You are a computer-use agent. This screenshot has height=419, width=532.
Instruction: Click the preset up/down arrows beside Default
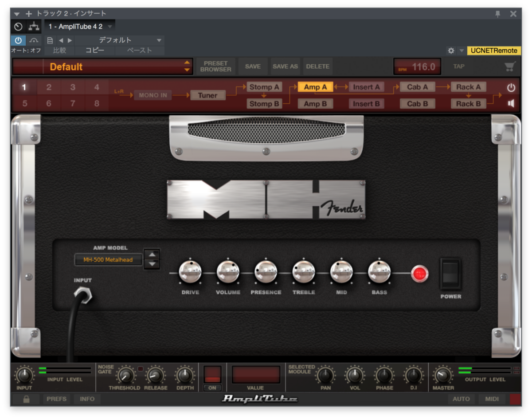(187, 67)
